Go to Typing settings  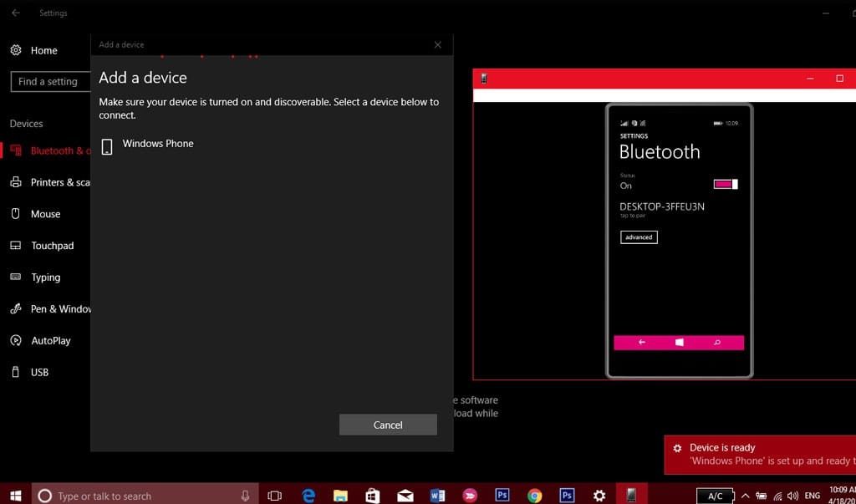point(45,277)
